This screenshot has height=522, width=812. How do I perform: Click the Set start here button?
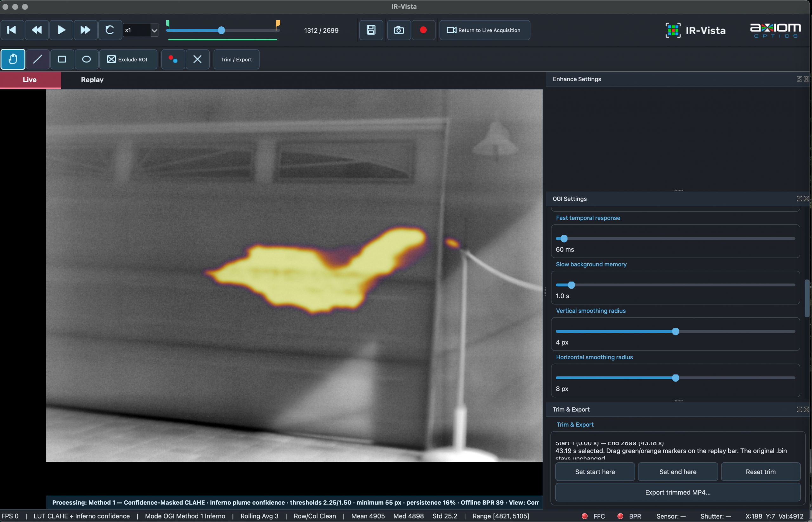click(595, 472)
